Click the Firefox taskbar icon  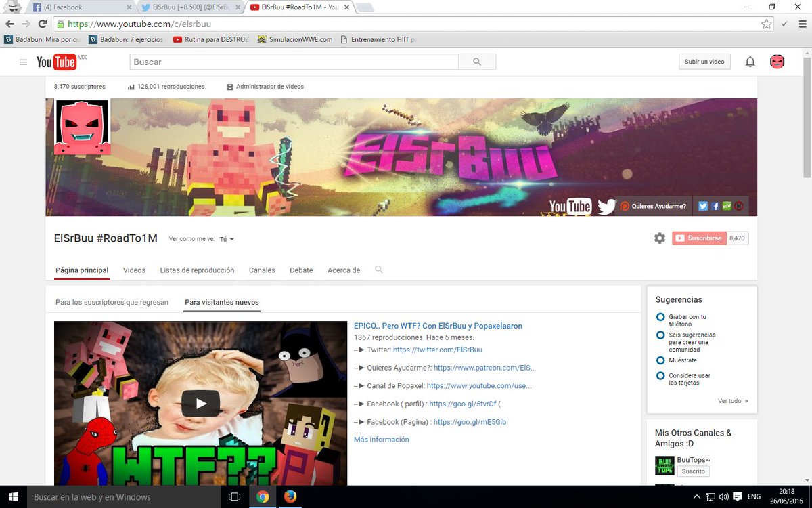(290, 496)
